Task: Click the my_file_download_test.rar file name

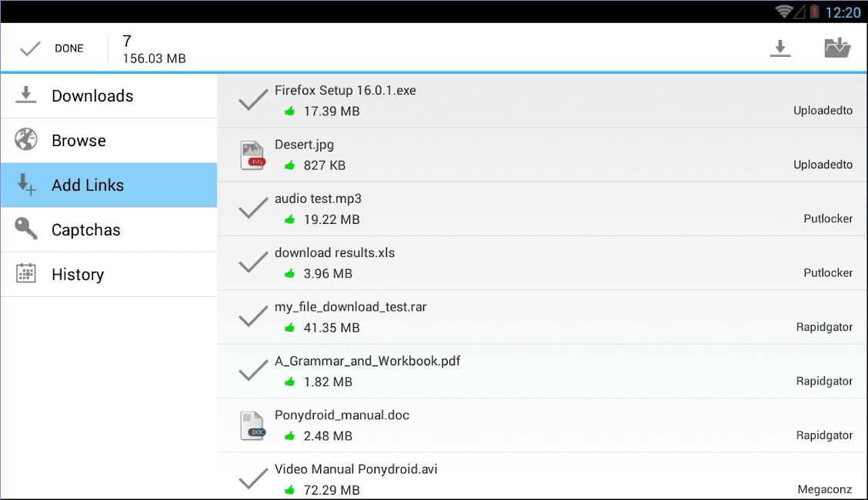Action: tap(351, 307)
